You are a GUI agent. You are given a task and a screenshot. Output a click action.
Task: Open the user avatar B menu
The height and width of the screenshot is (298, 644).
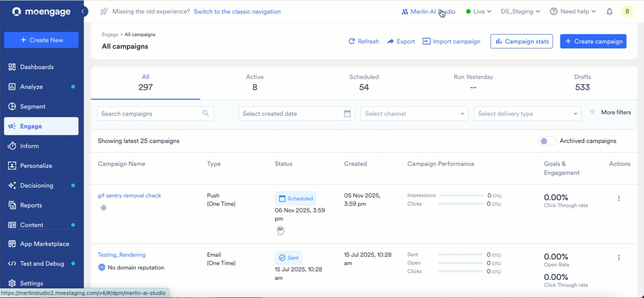[627, 12]
